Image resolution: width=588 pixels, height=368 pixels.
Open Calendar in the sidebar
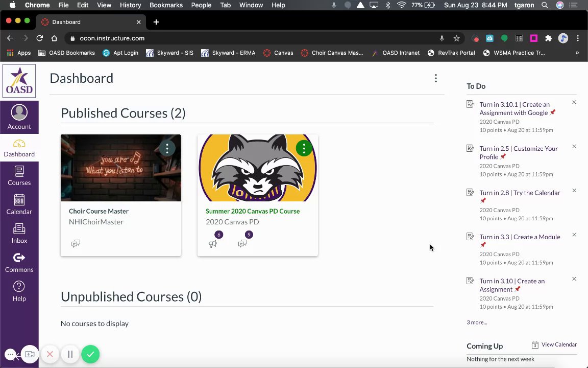pyautogui.click(x=19, y=204)
